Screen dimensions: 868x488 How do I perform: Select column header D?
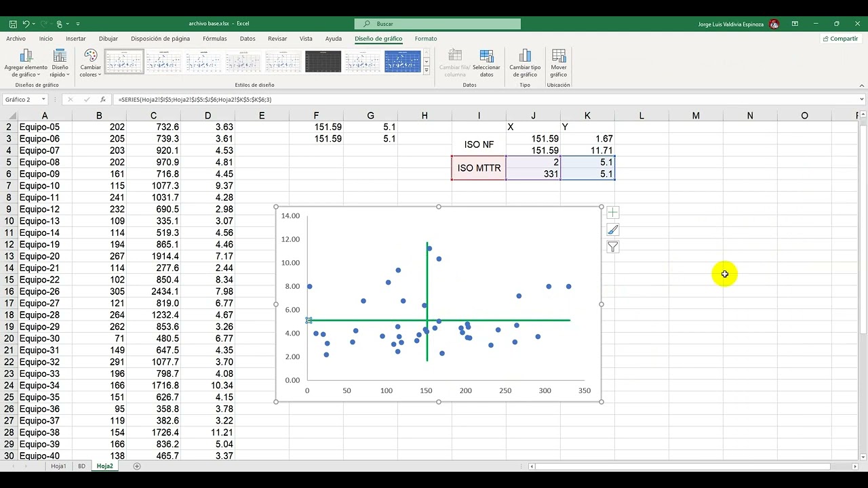point(208,116)
